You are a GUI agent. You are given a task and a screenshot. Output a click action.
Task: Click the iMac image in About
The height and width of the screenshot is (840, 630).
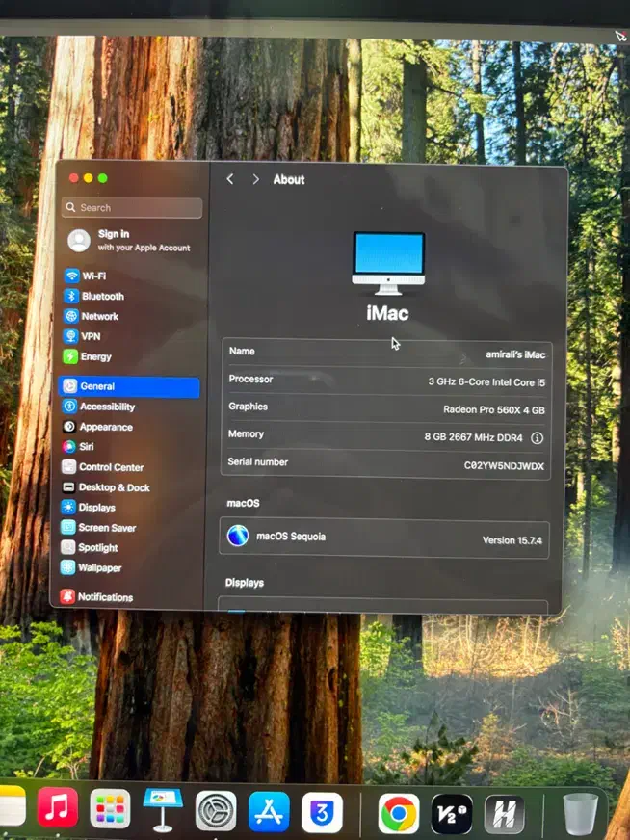coord(388,263)
